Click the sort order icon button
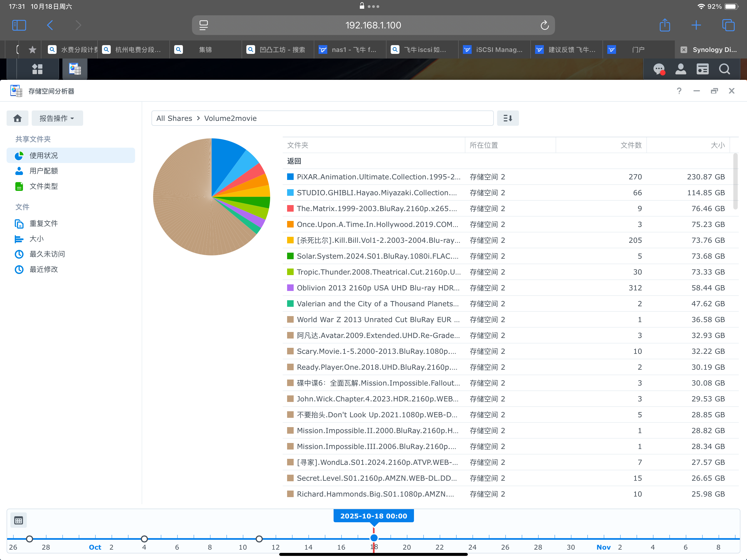Image resolution: width=747 pixels, height=560 pixels. [507, 118]
